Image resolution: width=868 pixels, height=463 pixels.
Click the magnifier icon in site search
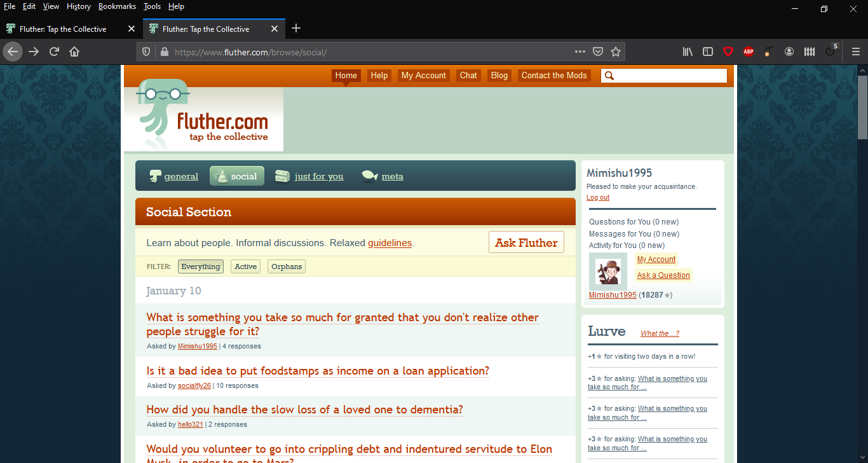tap(609, 76)
